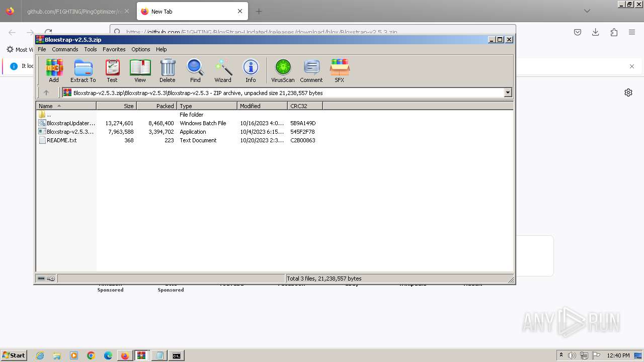This screenshot has height=362, width=644.
Task: Click the 12:40 PM system clock
Action: point(618,355)
